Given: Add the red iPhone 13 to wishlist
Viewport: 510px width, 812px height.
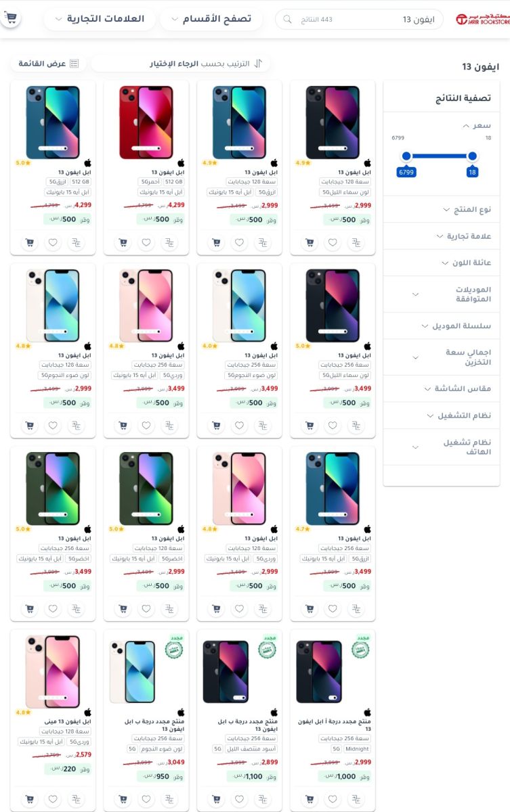Looking at the screenshot, I should tap(146, 242).
